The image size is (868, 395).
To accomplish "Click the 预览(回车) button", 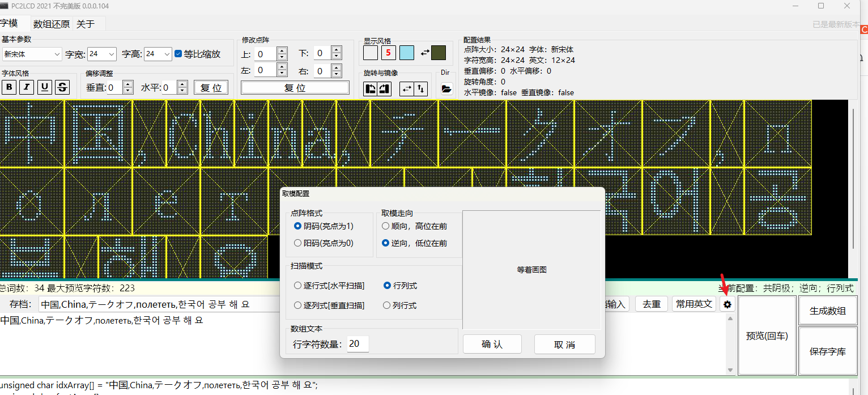I will [x=767, y=335].
